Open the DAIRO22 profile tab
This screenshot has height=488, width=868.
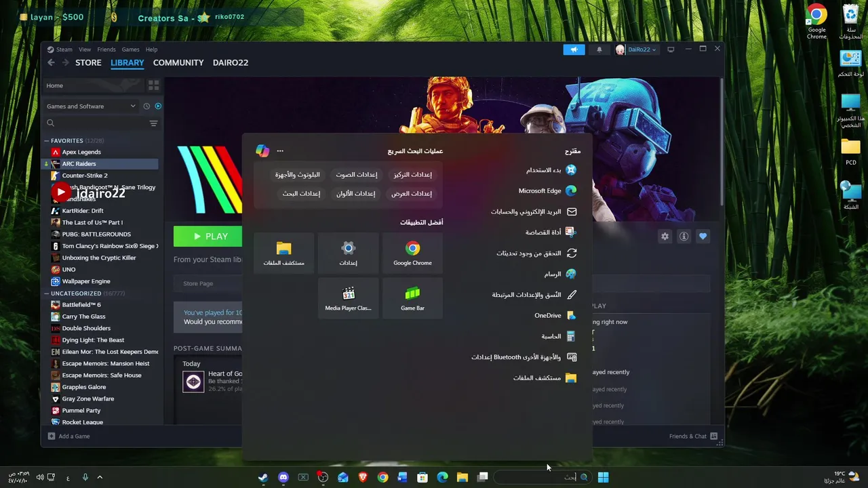(x=231, y=62)
